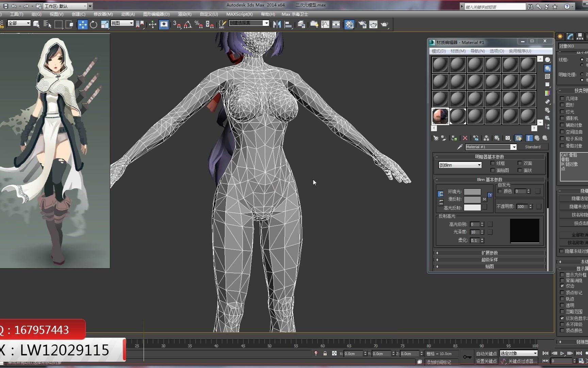Enable the 自发光 颜色 checkbox

500,191
